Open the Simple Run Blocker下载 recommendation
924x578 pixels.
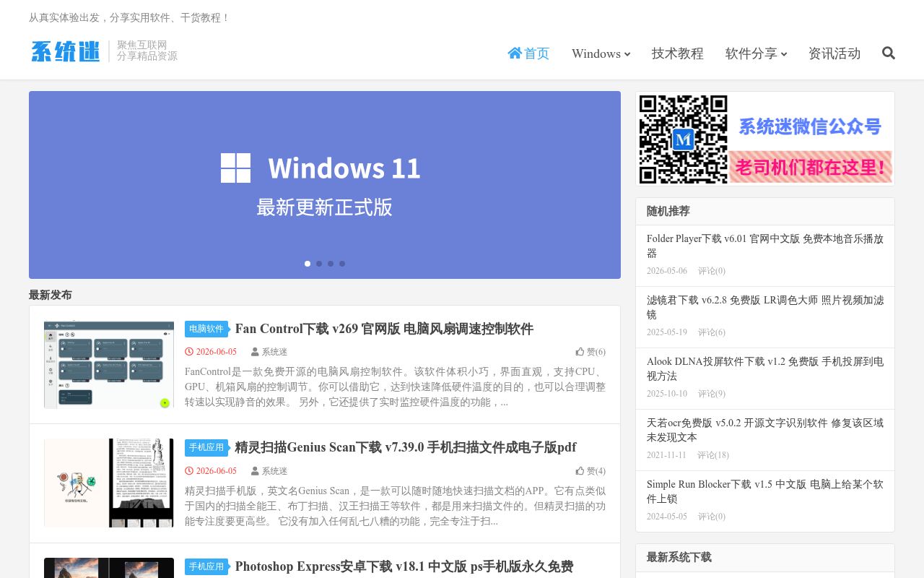[765, 491]
